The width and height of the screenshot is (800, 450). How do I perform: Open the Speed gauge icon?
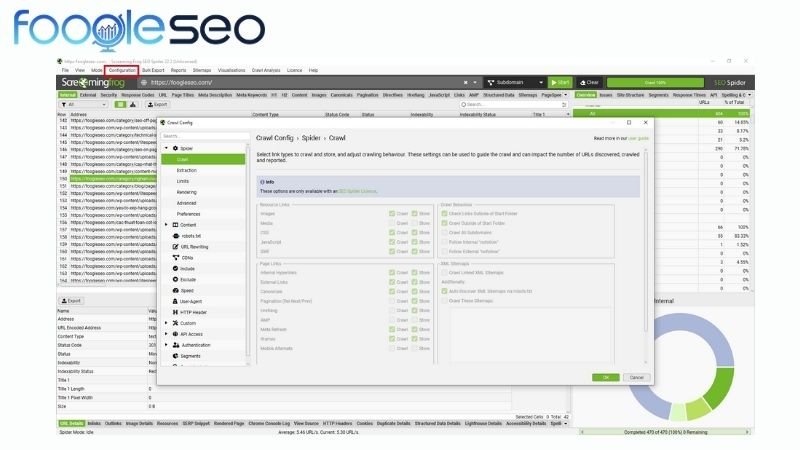(176, 291)
